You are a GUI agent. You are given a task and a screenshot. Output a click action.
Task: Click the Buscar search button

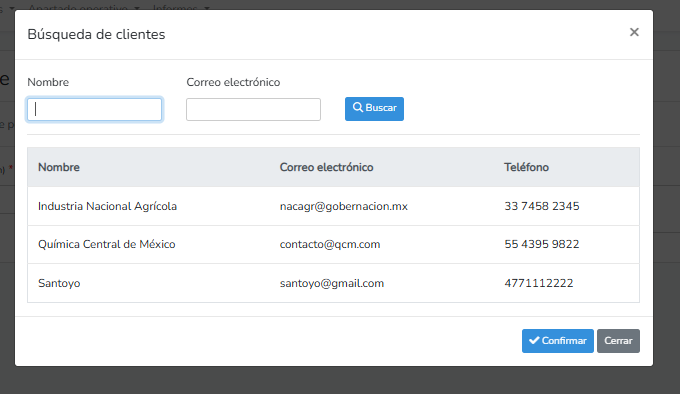pos(374,109)
